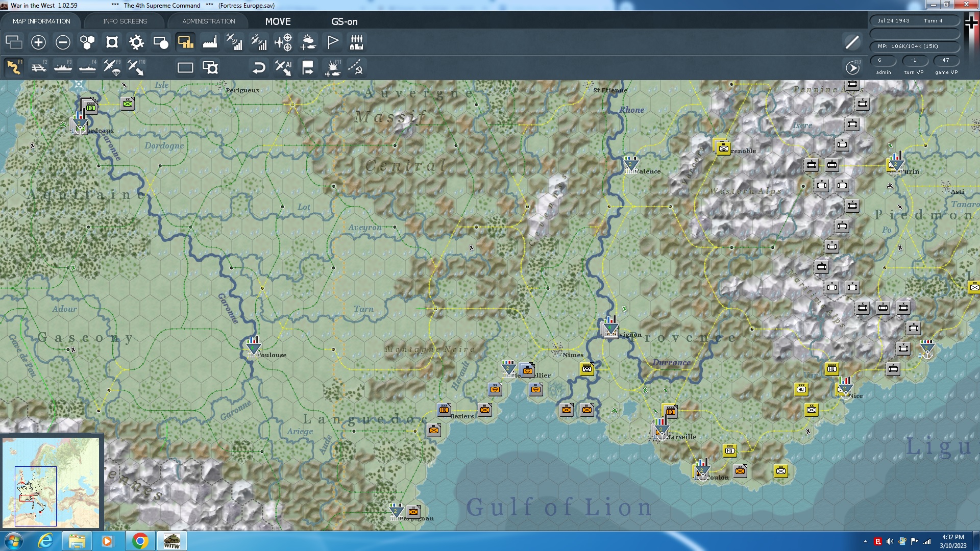980x551 pixels.
Task: Toggle the hex grid display
Action: click(87, 42)
